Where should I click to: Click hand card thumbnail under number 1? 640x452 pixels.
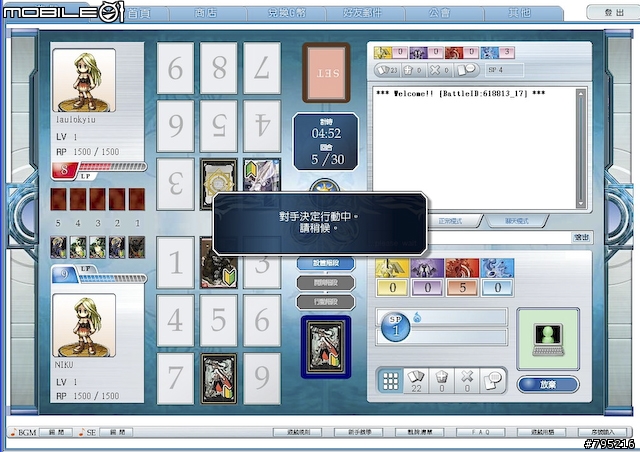point(137,247)
